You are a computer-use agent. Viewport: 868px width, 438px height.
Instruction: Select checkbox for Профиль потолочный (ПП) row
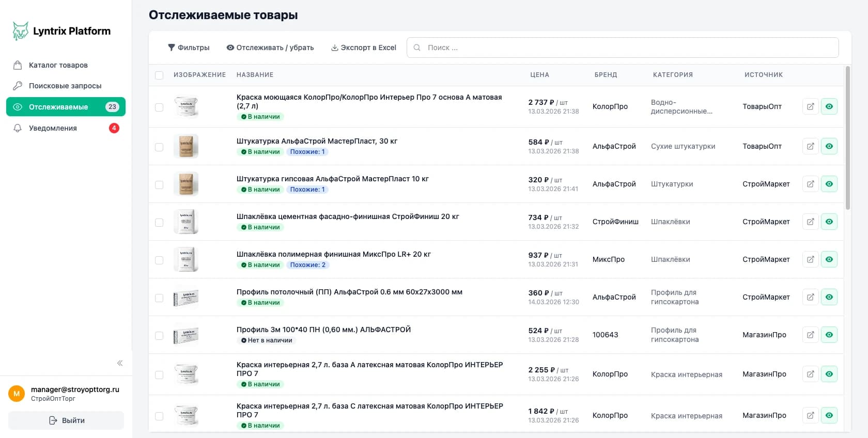(159, 298)
